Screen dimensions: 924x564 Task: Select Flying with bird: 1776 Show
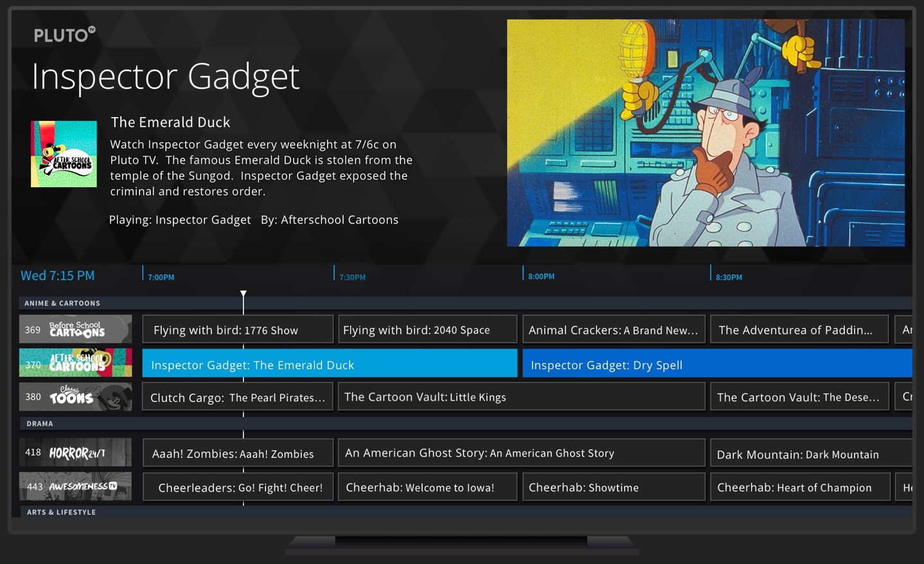[x=238, y=329]
